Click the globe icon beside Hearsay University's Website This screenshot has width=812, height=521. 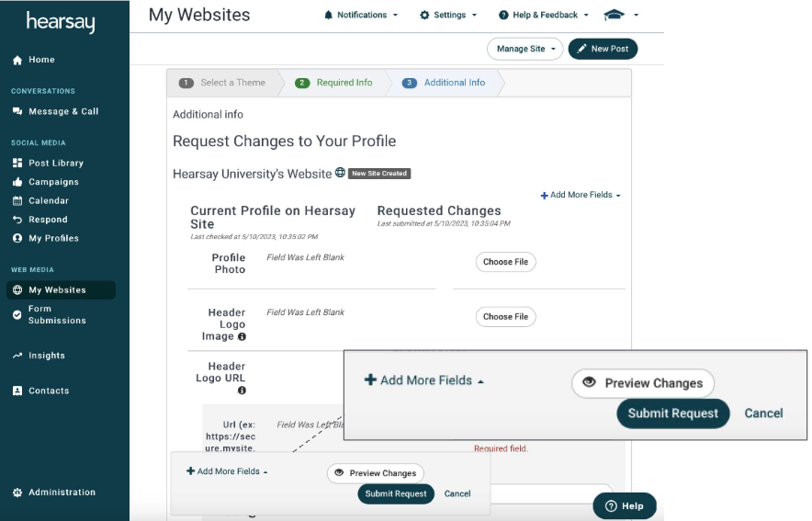(x=340, y=173)
